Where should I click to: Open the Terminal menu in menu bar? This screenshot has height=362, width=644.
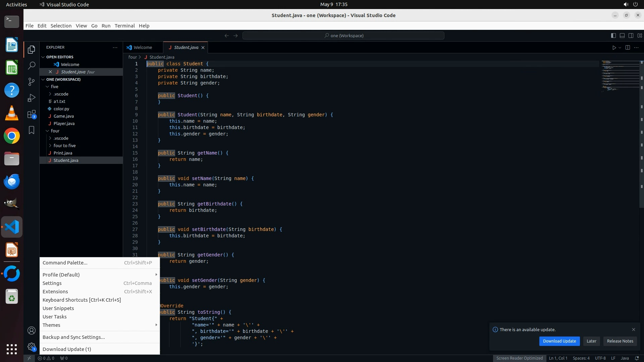(124, 26)
